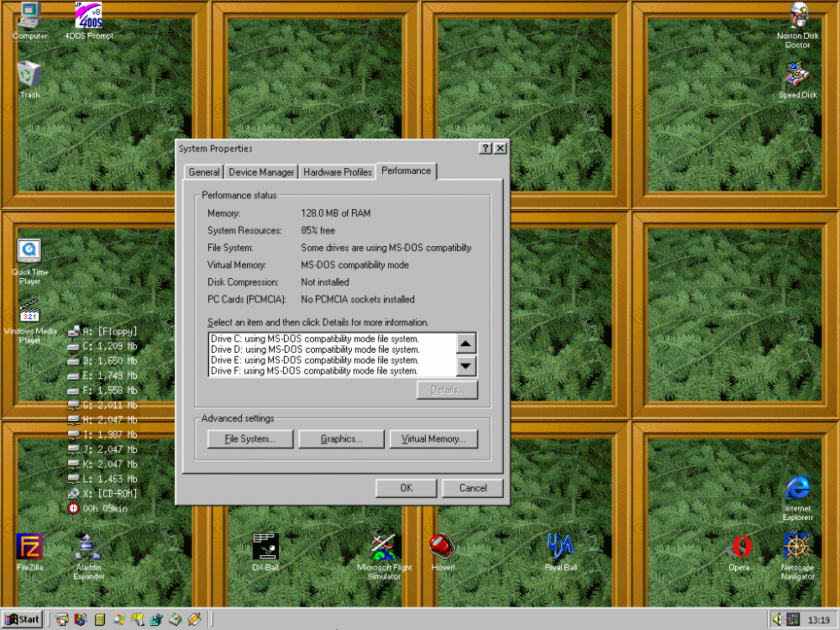Click the DX-Ball game icon
840x630 pixels.
coord(265,547)
